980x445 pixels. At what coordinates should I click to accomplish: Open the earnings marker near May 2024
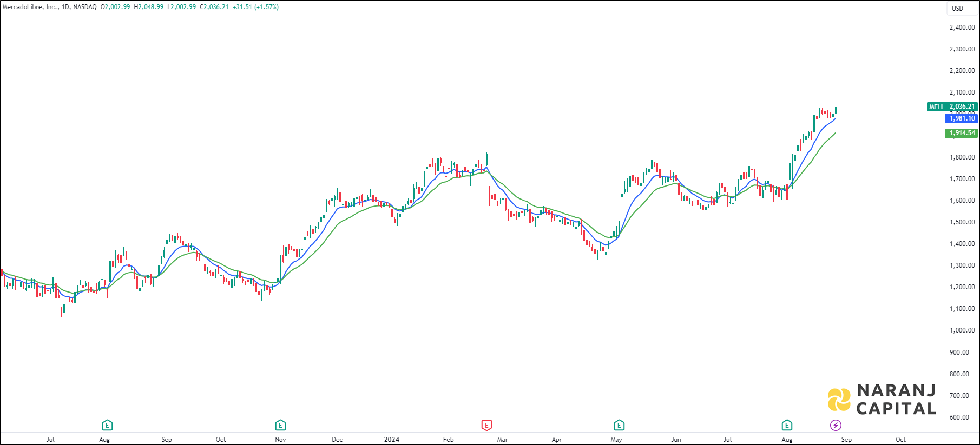click(x=619, y=425)
